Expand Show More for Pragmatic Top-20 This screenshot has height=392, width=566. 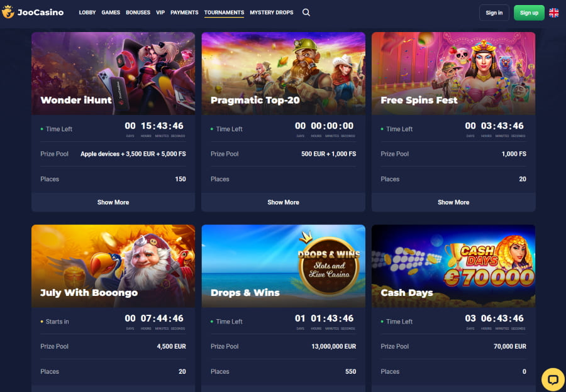coord(284,202)
